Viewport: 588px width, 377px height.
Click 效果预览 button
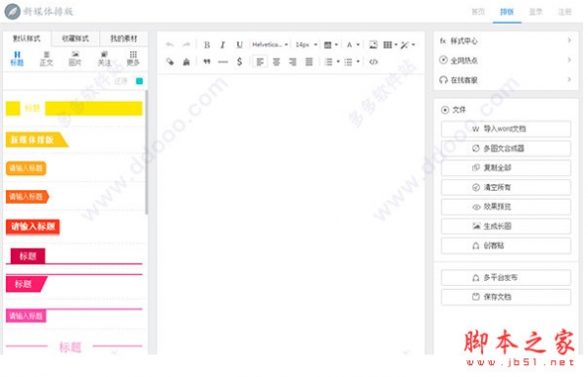pyautogui.click(x=506, y=207)
